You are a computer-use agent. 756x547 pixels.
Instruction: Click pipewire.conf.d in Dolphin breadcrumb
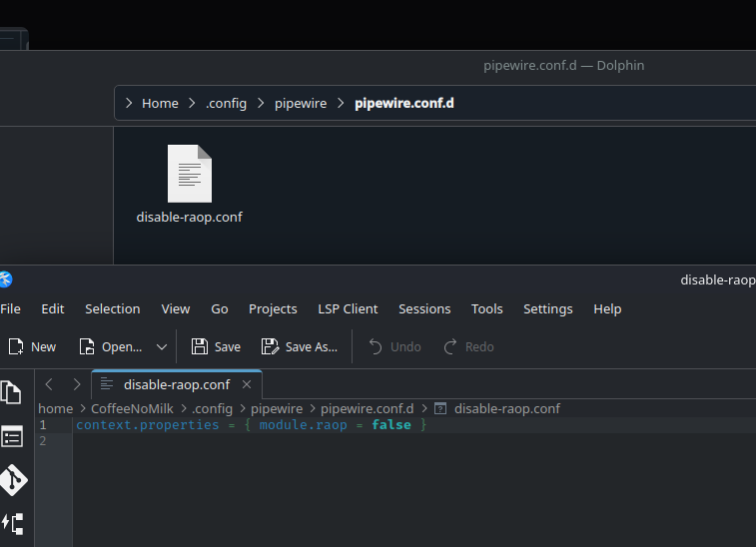tap(404, 103)
